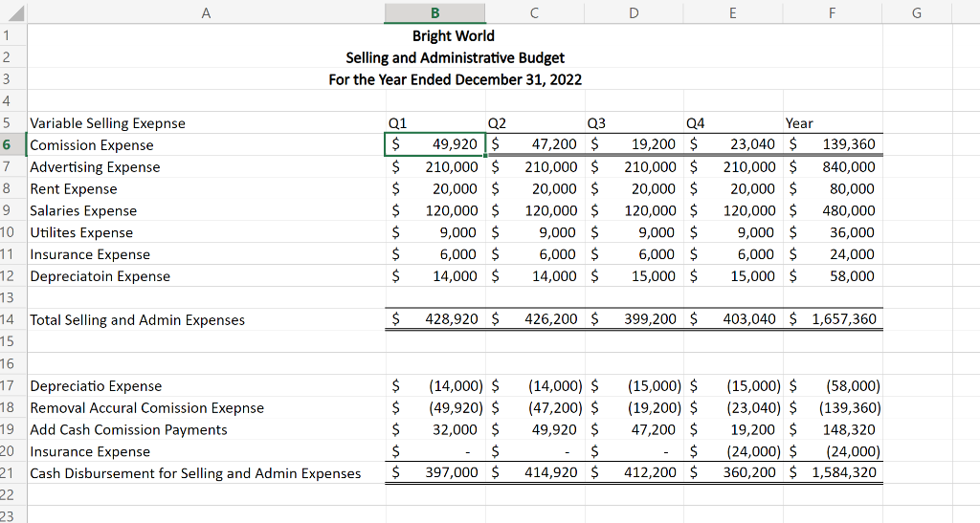Select Q2 cash disbursement 414,920
The image size is (980, 523).
point(534,473)
